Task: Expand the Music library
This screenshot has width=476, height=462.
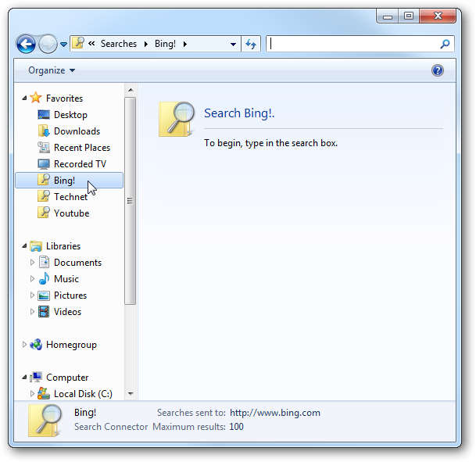Action: [x=32, y=278]
